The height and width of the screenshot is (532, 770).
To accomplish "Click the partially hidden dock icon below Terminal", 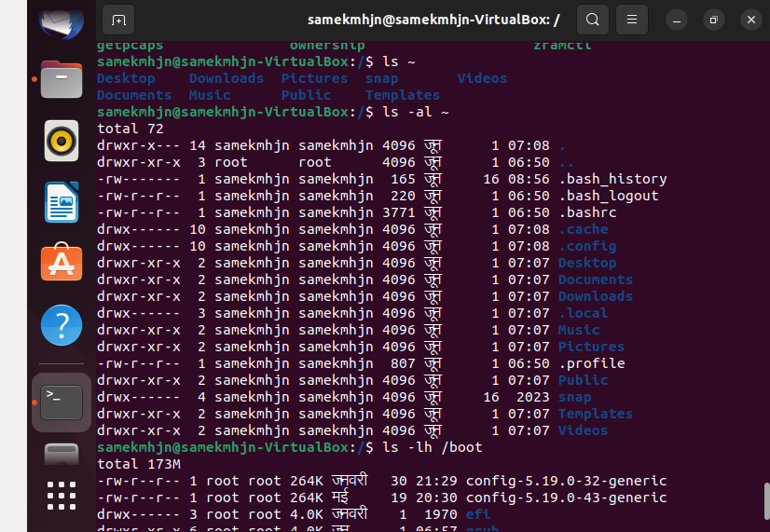I will 62,454.
